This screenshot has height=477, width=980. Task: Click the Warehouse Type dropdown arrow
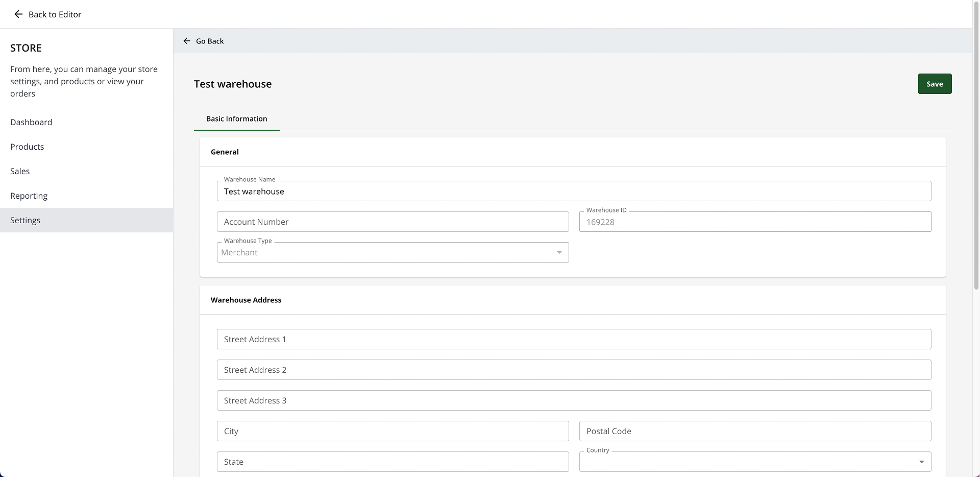coord(559,252)
